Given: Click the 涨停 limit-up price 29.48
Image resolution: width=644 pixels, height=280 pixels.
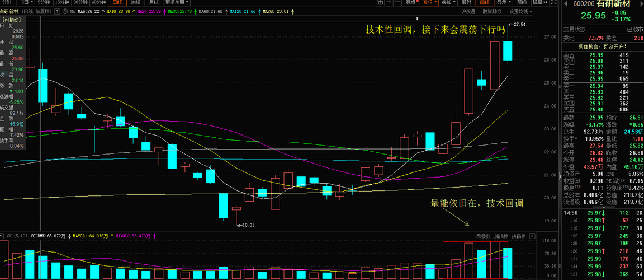Looking at the screenshot, I should (x=596, y=160).
